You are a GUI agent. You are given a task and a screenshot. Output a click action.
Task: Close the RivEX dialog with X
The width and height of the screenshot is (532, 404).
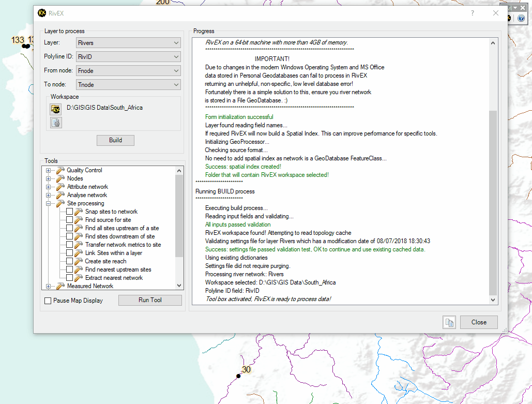tap(496, 13)
